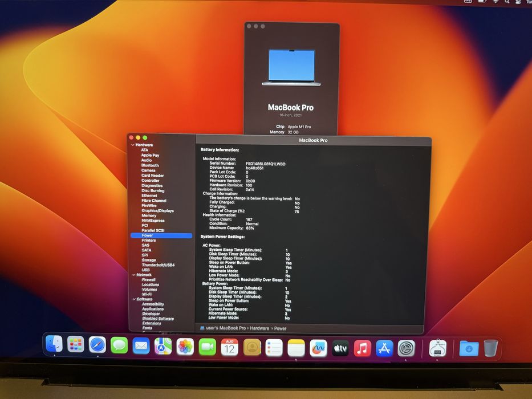Open System Settings gear in Dock
The image size is (532, 399).
pyautogui.click(x=406, y=348)
